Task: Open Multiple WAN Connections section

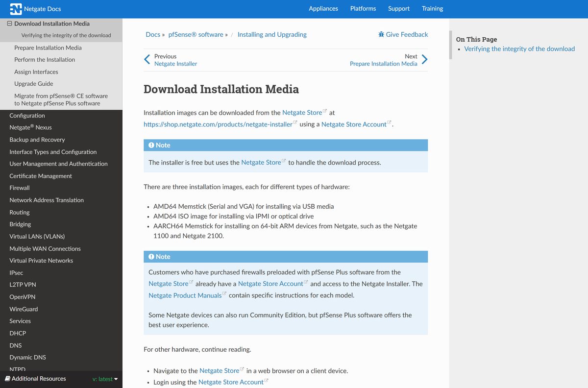Action: coord(45,248)
